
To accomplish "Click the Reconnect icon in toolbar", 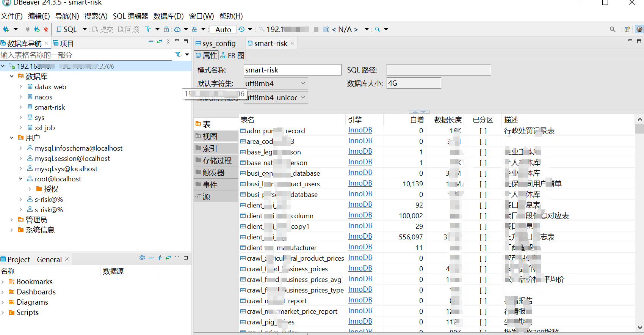I will [x=37, y=29].
